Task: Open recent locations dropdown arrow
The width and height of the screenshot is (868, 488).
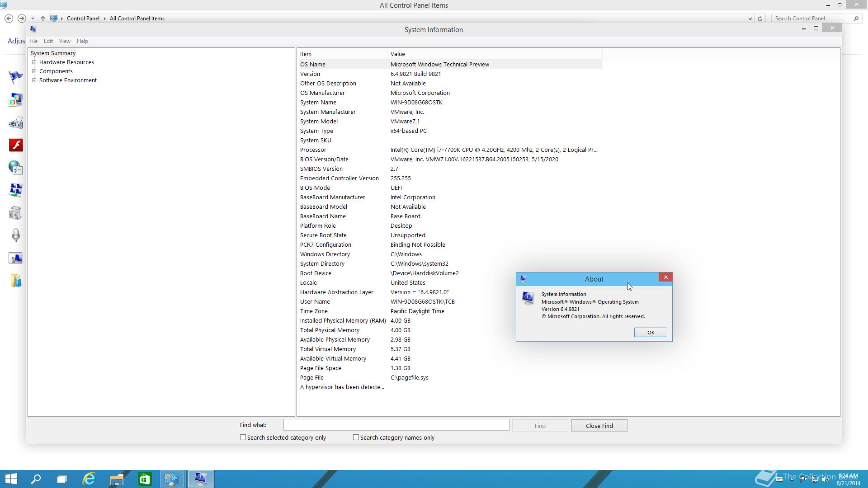Action: tap(33, 19)
